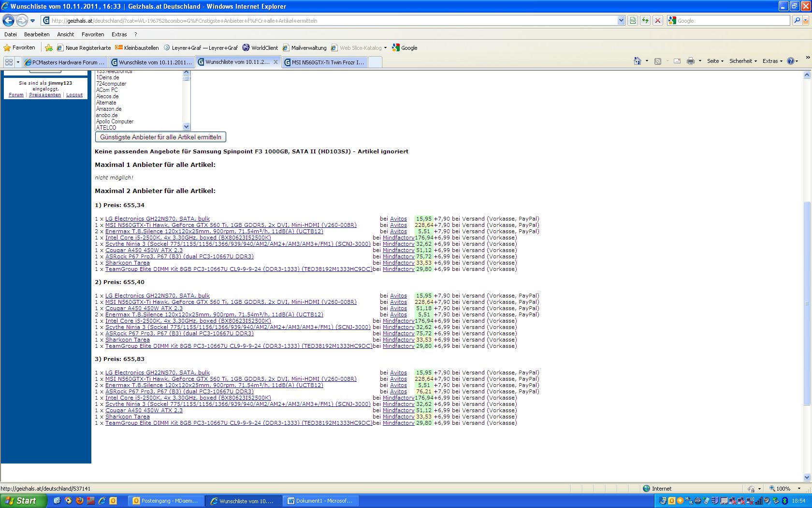This screenshot has width=812, height=508.
Task: Launch Firefox from Quick Launch
Action: tap(80, 501)
